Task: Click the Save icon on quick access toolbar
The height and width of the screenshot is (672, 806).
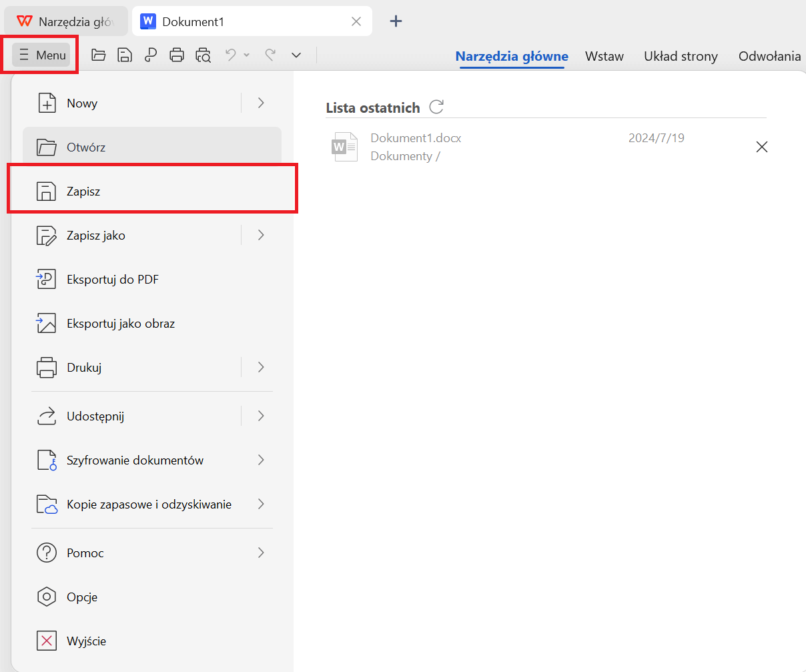Action: click(x=124, y=55)
